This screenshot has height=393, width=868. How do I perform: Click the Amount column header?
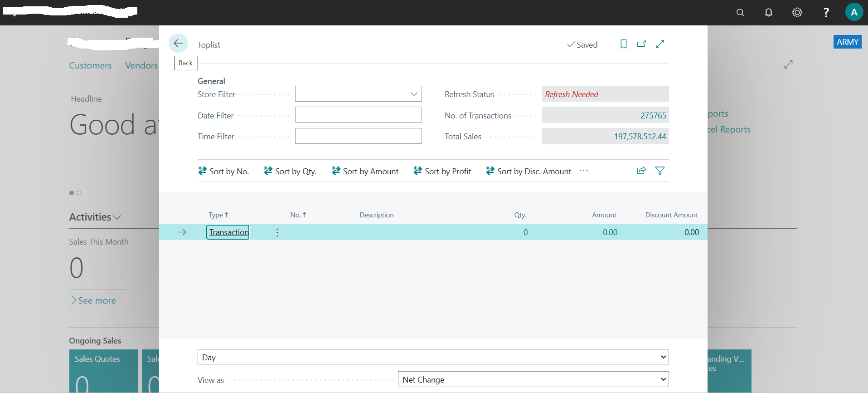click(604, 215)
